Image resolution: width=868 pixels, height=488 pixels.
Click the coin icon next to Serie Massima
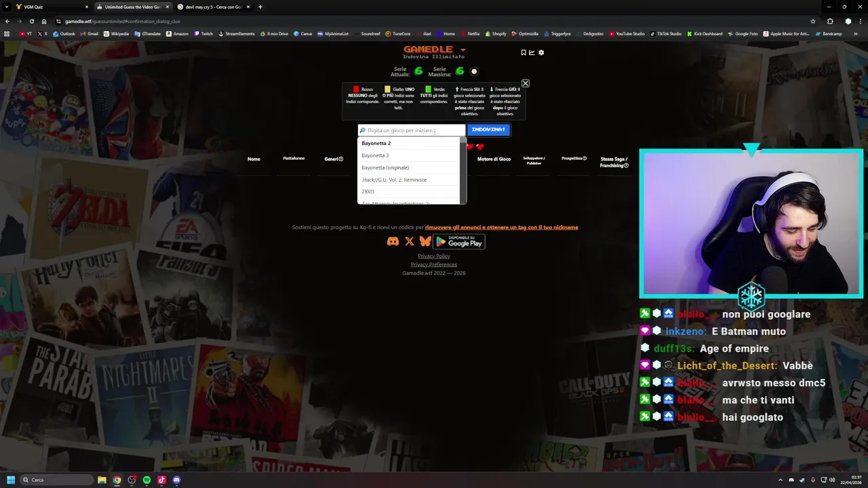[474, 71]
